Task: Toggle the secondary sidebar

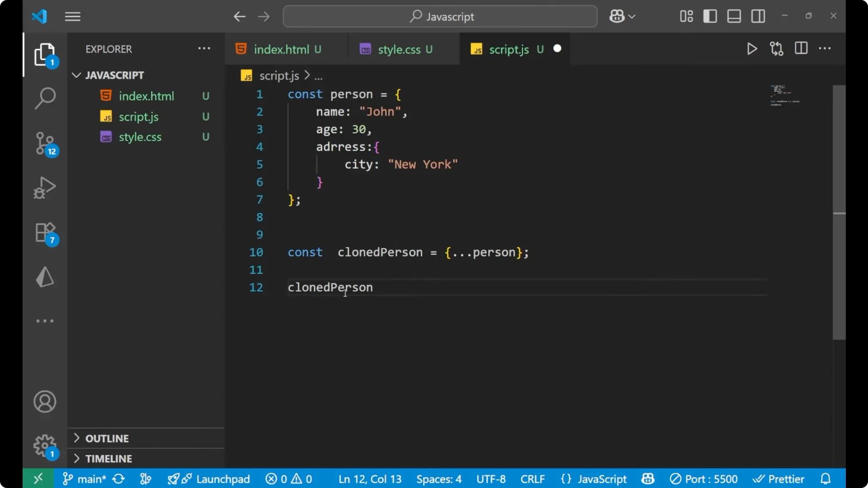Action: (758, 16)
